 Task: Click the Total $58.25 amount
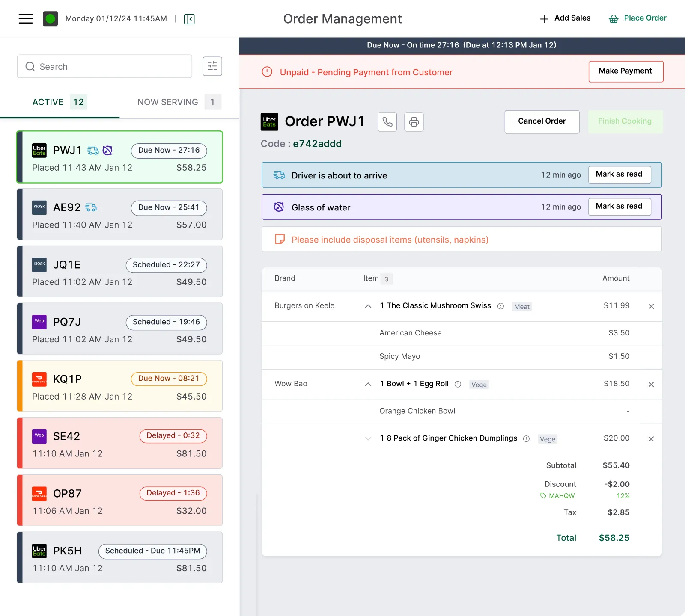[x=614, y=538]
